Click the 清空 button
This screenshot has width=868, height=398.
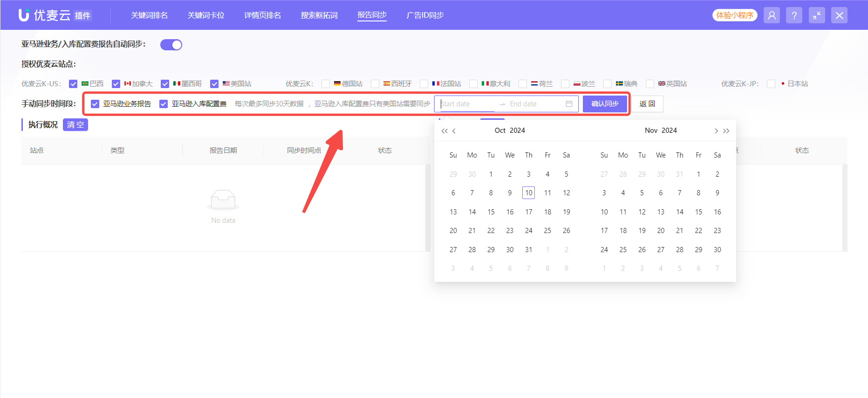(x=75, y=125)
